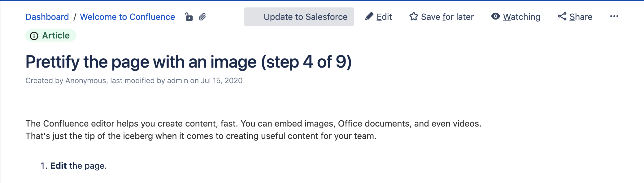Go to the Dashboard breadcrumb link
Screen dimensions: 644x183
click(x=47, y=17)
